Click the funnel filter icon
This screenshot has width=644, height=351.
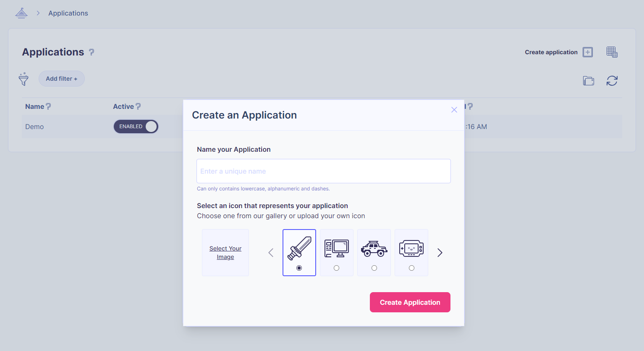24,79
